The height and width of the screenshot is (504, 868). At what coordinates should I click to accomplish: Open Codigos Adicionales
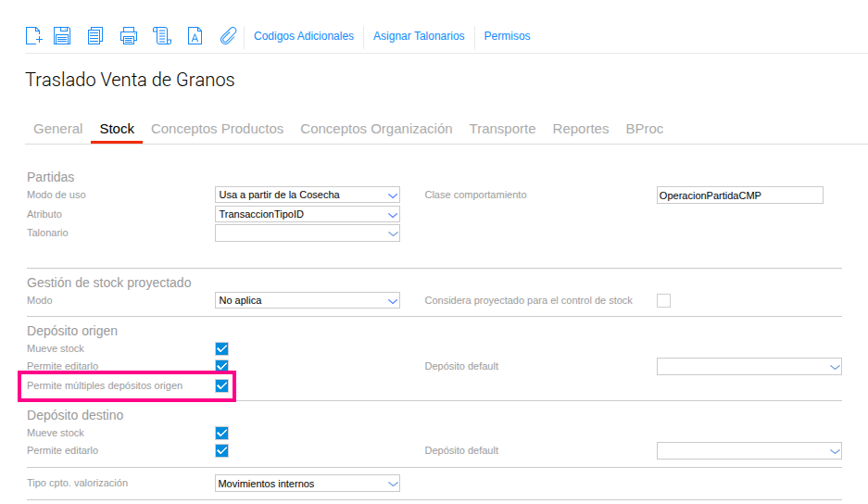[x=304, y=36]
